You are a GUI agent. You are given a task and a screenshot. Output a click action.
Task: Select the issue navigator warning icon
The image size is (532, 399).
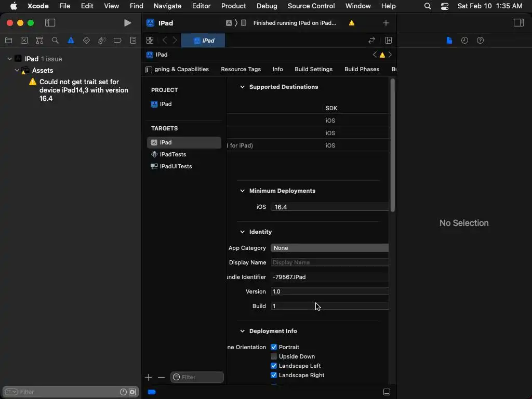pyautogui.click(x=71, y=41)
